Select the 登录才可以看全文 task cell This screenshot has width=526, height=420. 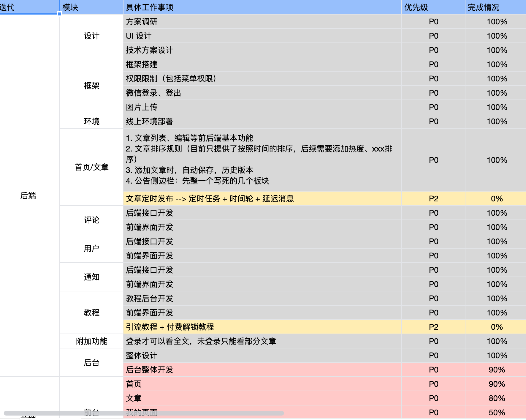tap(262, 341)
